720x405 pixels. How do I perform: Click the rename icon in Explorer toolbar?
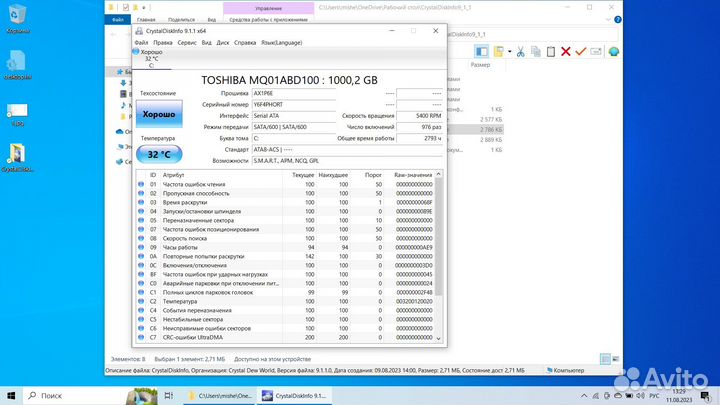coord(596,51)
